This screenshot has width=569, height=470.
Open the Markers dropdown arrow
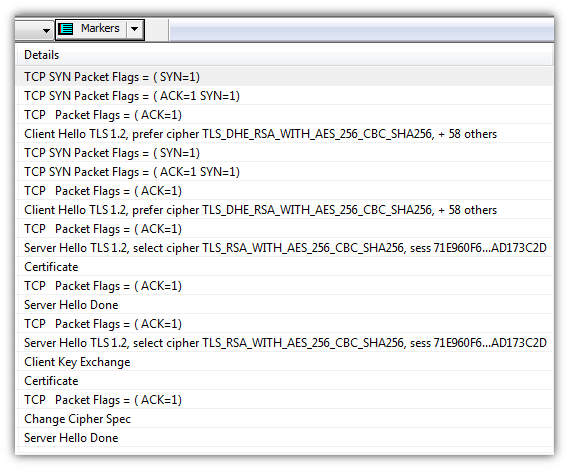pyautogui.click(x=134, y=29)
